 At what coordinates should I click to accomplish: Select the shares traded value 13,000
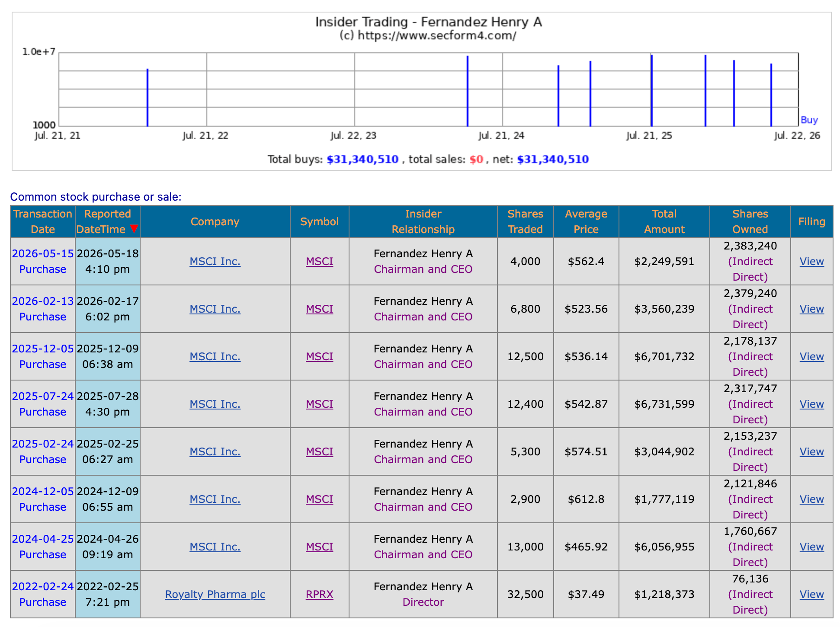[526, 547]
